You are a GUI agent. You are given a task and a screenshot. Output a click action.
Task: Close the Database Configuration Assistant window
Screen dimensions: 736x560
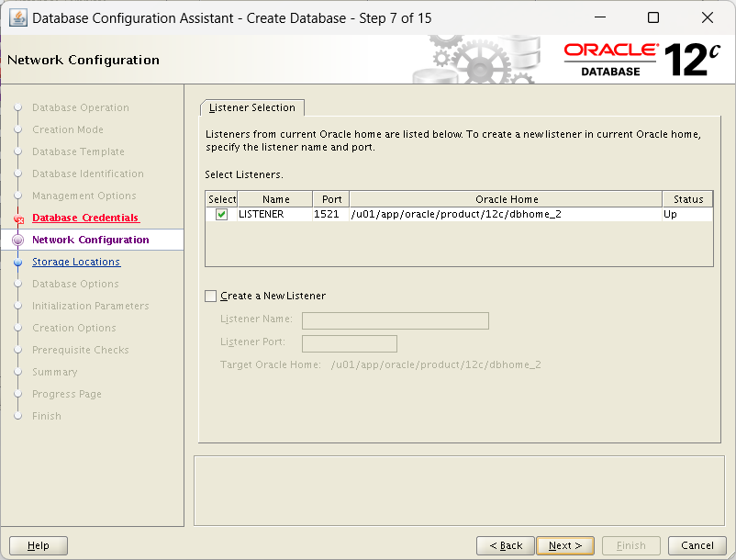click(x=707, y=17)
